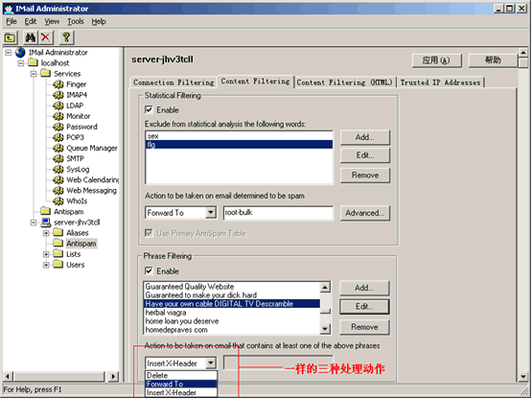Select the IMail Administrator globe icon
532x399 pixels.
(20, 53)
